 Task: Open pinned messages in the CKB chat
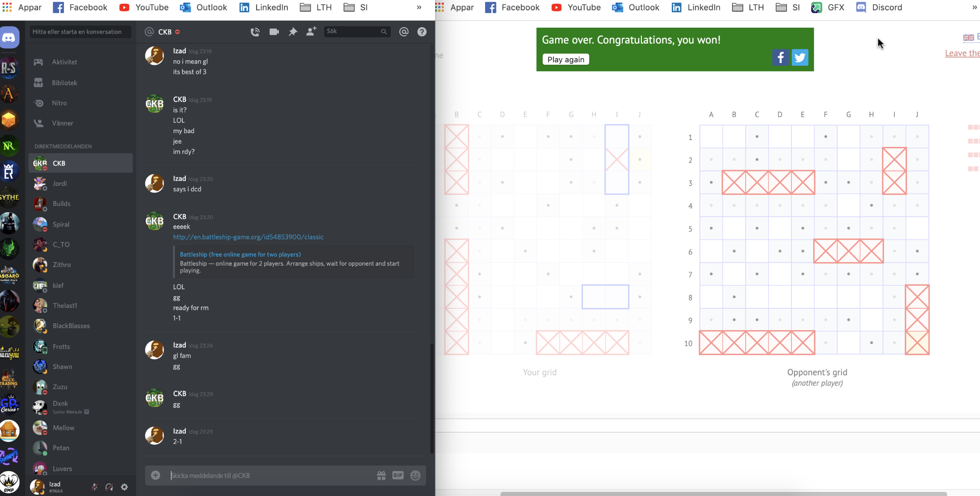[293, 32]
